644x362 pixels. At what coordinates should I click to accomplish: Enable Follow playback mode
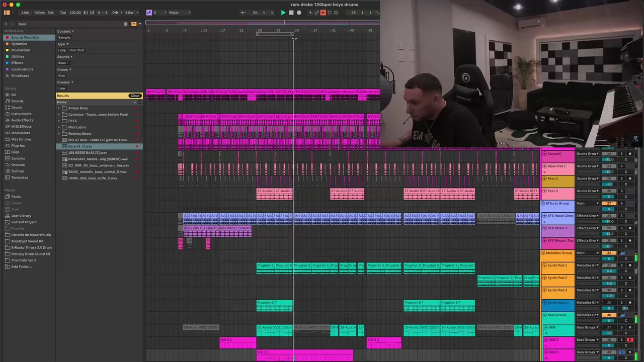(39, 13)
